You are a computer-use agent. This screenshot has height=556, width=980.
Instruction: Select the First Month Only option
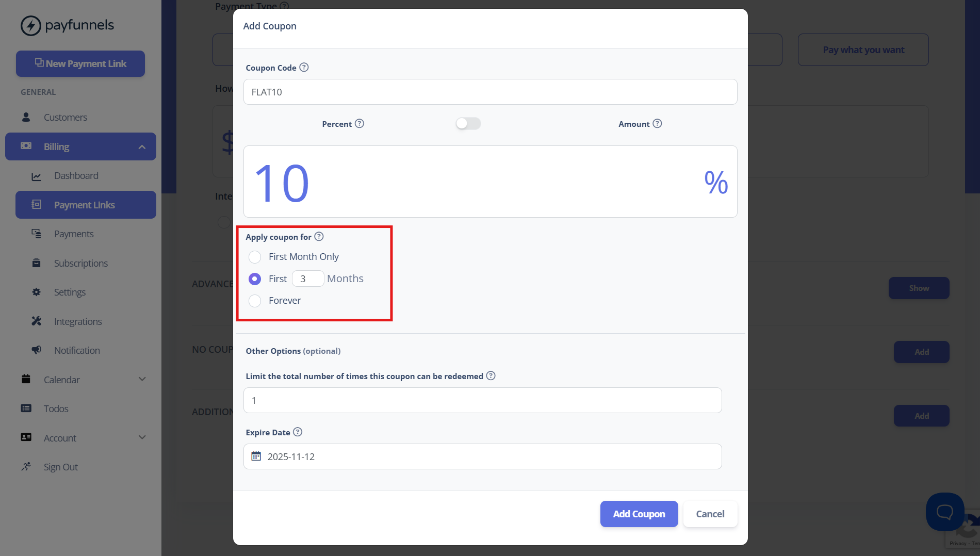(255, 257)
